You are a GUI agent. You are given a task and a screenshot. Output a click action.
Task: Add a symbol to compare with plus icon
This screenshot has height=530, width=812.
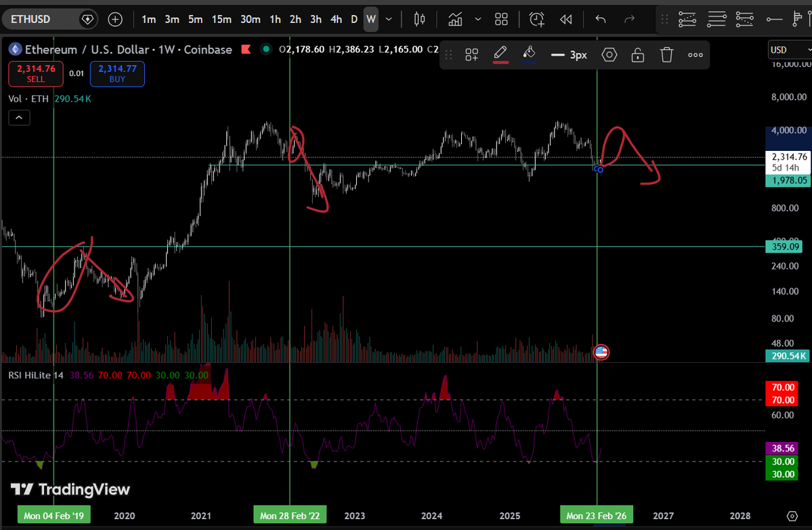pyautogui.click(x=115, y=19)
